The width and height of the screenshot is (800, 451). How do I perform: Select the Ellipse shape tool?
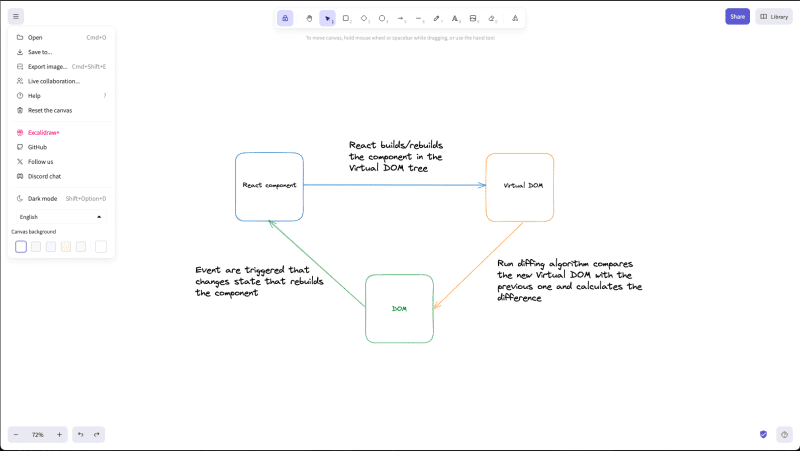coord(382,18)
